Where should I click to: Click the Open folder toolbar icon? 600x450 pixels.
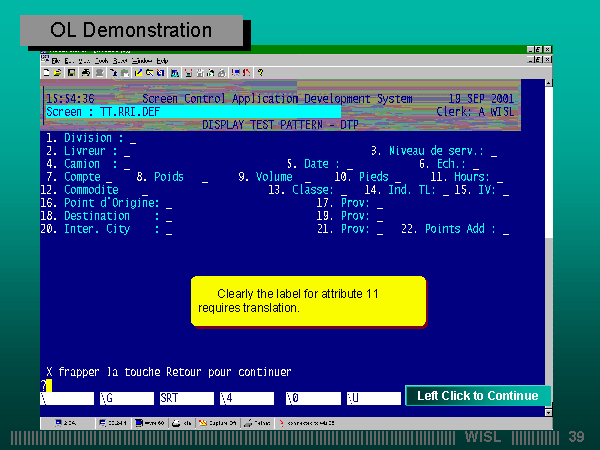click(58, 73)
